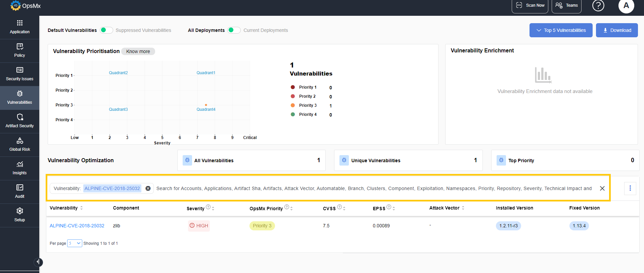Click the Priority 3 orange legend dot

293,105
